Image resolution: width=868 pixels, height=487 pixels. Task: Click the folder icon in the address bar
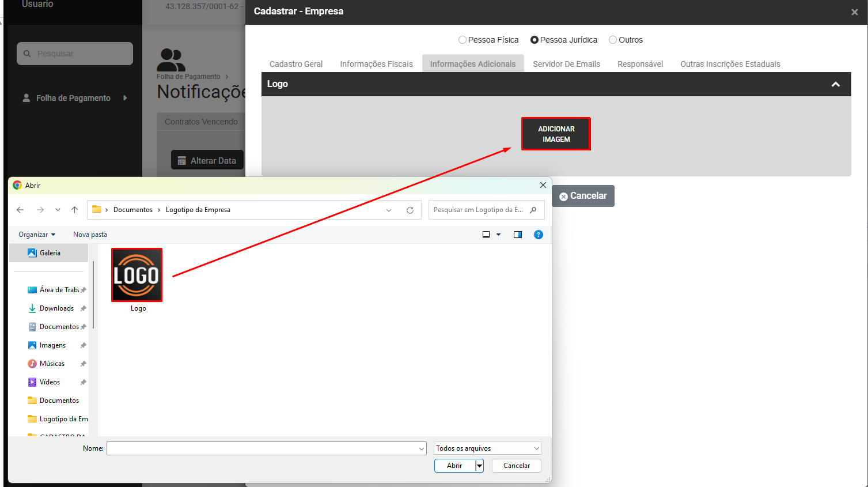tap(97, 209)
